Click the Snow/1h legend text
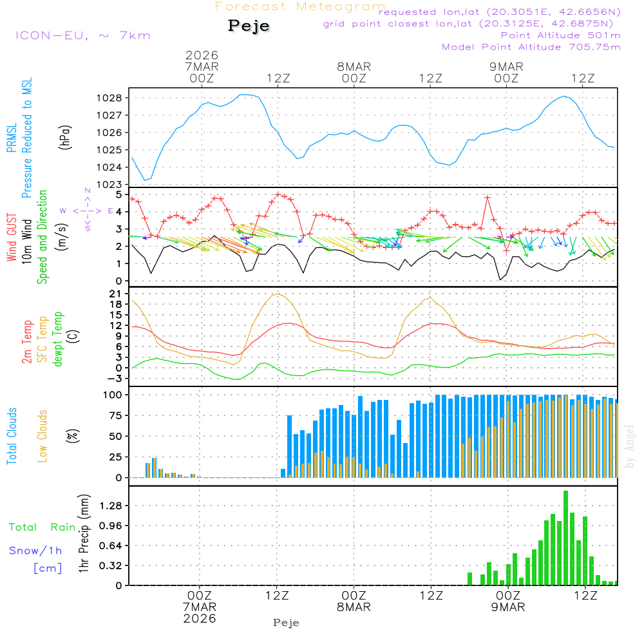Viewport: 644px width, 644px height. click(x=36, y=551)
